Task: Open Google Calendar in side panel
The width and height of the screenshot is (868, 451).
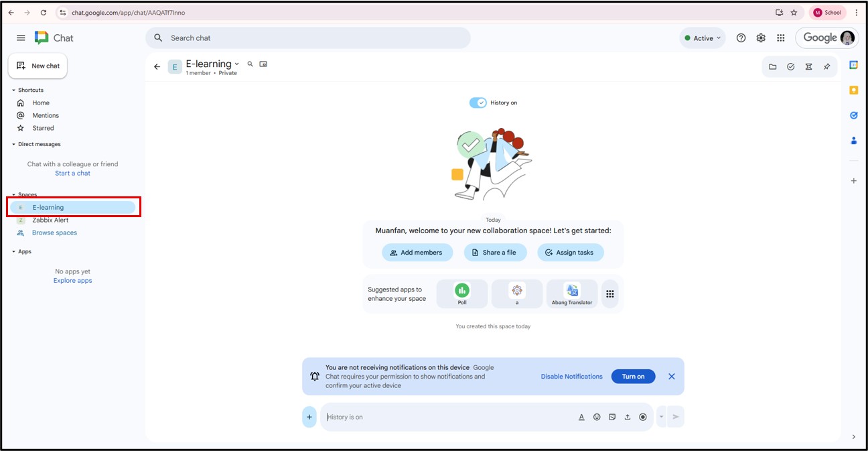Action: pyautogui.click(x=853, y=65)
